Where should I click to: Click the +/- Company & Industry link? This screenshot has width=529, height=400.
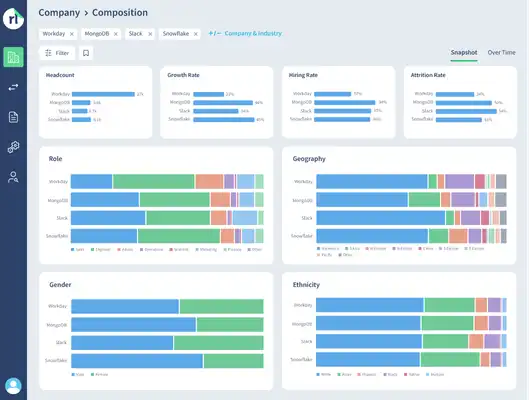(245, 33)
